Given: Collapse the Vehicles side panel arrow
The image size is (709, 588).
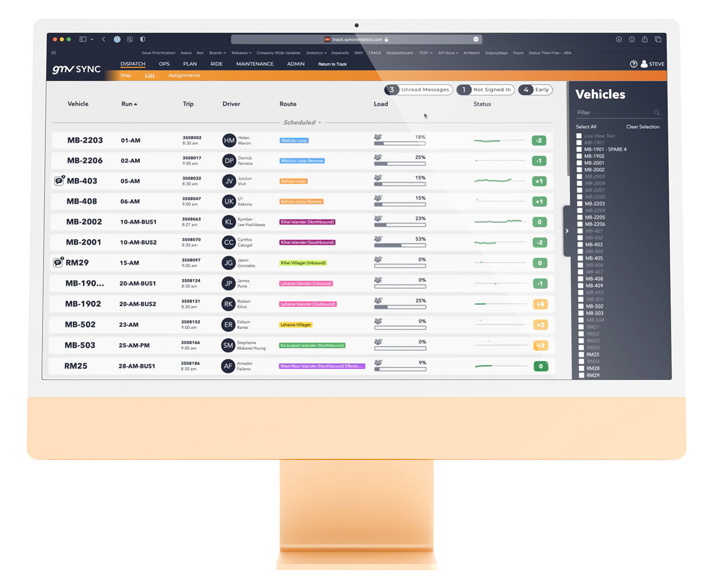Looking at the screenshot, I should (x=567, y=231).
